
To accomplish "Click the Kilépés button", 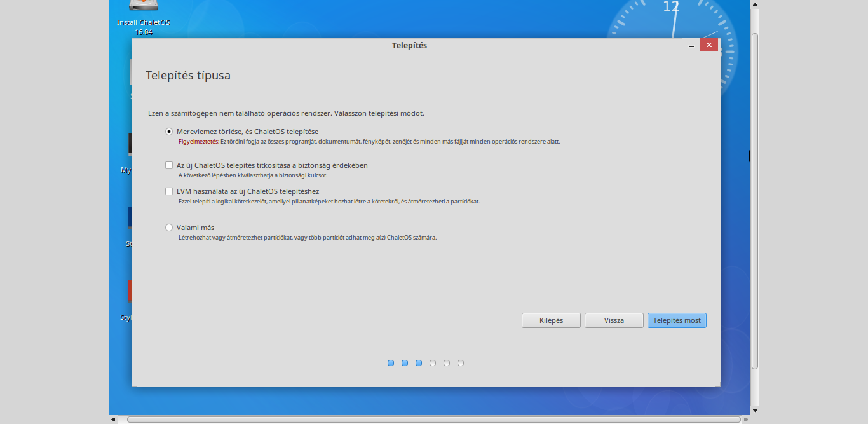I will click(551, 320).
